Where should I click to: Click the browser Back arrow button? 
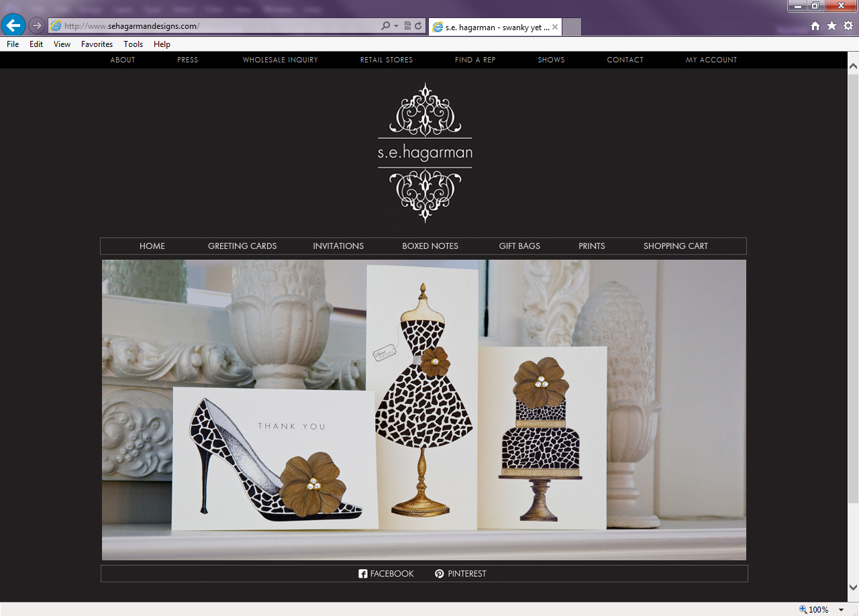[x=13, y=25]
